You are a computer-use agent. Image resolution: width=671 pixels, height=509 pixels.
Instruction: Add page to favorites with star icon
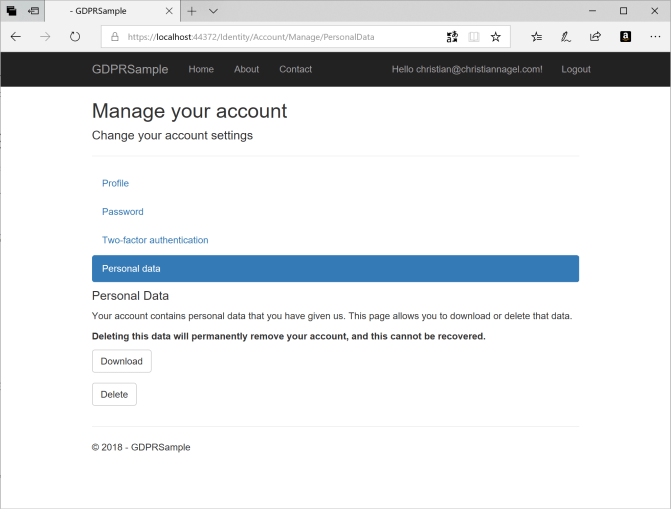click(496, 37)
